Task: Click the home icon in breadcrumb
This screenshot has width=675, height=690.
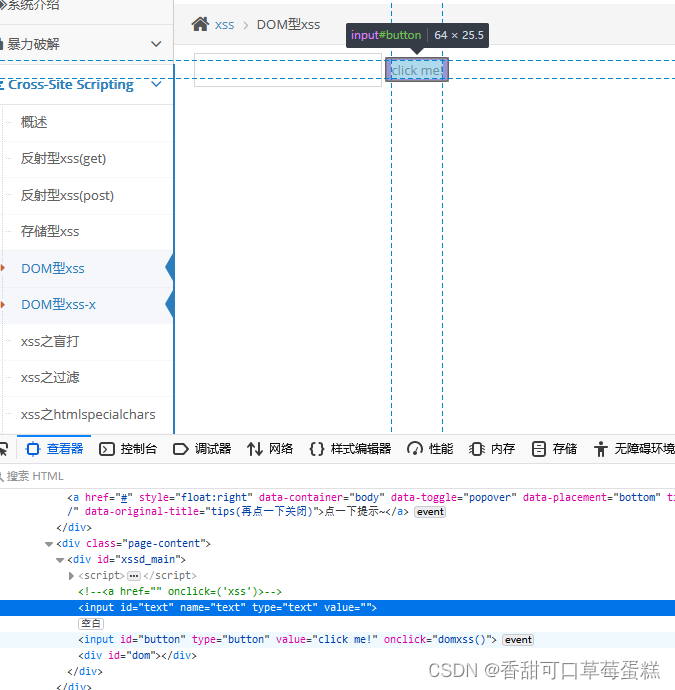Action: pos(200,24)
